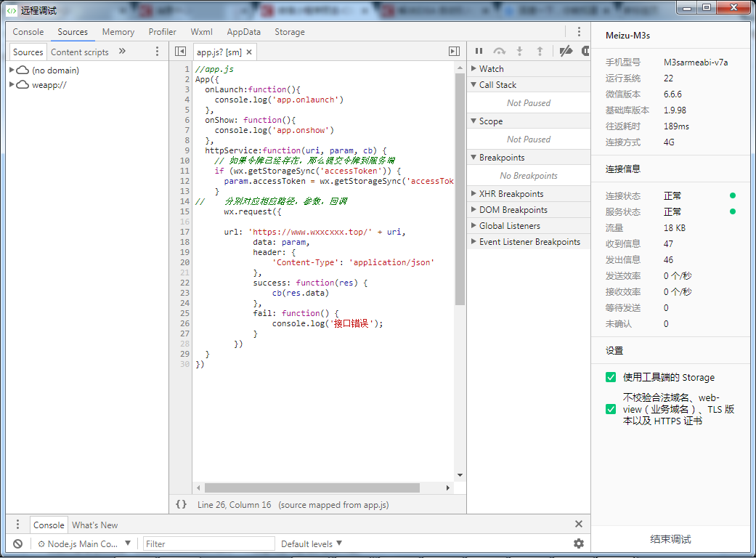Open console settings gear
The width and height of the screenshot is (756, 558).
[x=579, y=544]
